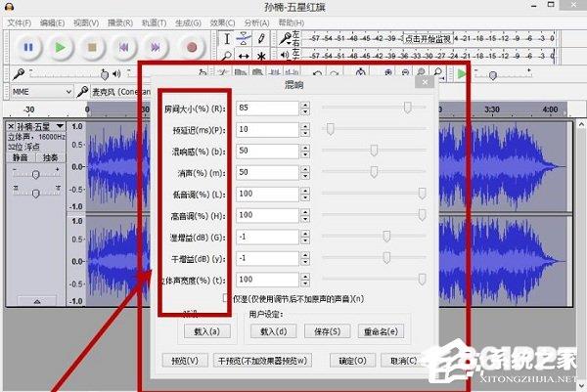Screen dimensions: 587x392
Task: Open the 帮助(H) menu
Action: click(x=292, y=22)
